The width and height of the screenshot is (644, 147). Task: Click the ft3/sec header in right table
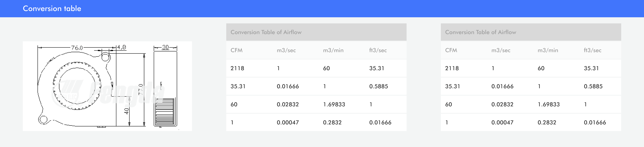pos(592,50)
